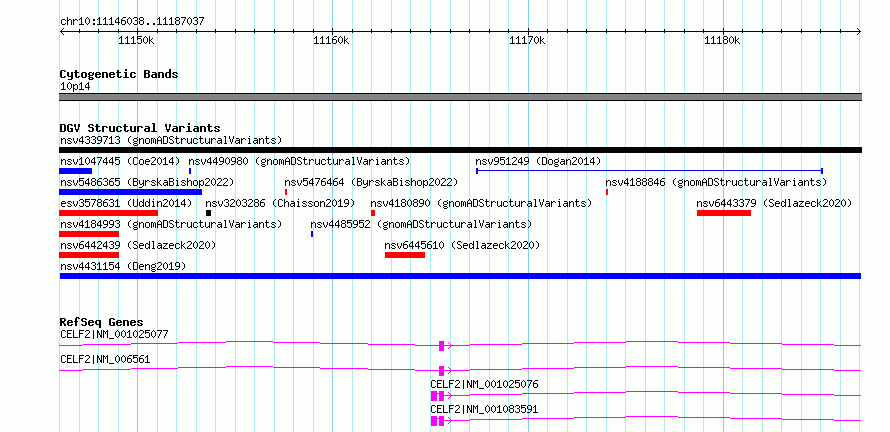Screen dimensions: 890x432
Task: Click nsv6442439 (Sedlazeck2020) label
Action: pyautogui.click(x=138, y=246)
